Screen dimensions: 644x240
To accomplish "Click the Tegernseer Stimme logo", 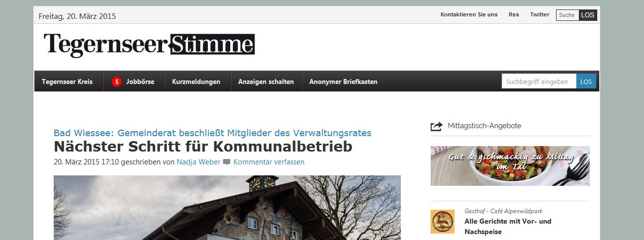I will (x=149, y=45).
